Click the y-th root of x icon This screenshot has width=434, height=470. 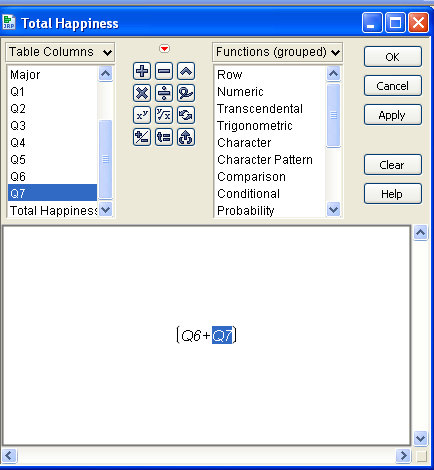point(164,115)
